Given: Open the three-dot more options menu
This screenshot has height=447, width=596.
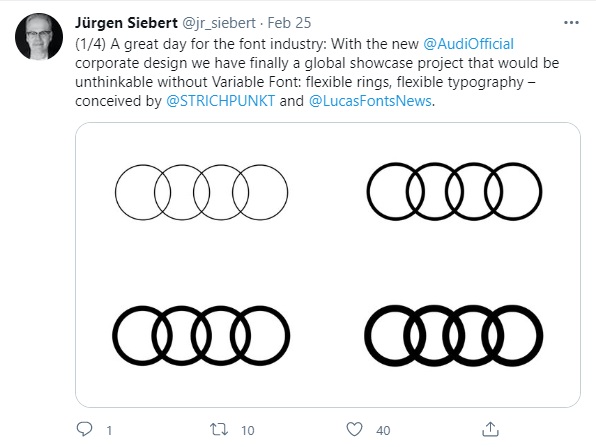Looking at the screenshot, I should [x=571, y=23].
